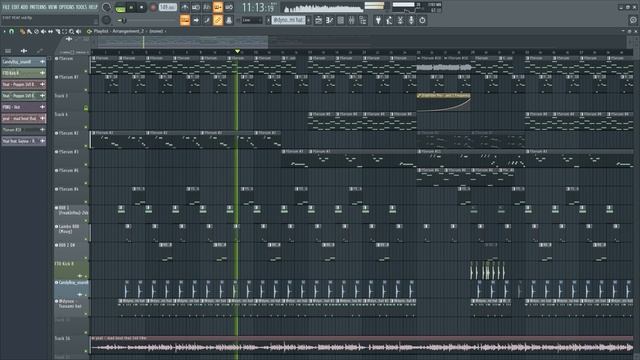Open the OPTIONS menu
The height and width of the screenshot is (360, 640).
pyautogui.click(x=67, y=7)
